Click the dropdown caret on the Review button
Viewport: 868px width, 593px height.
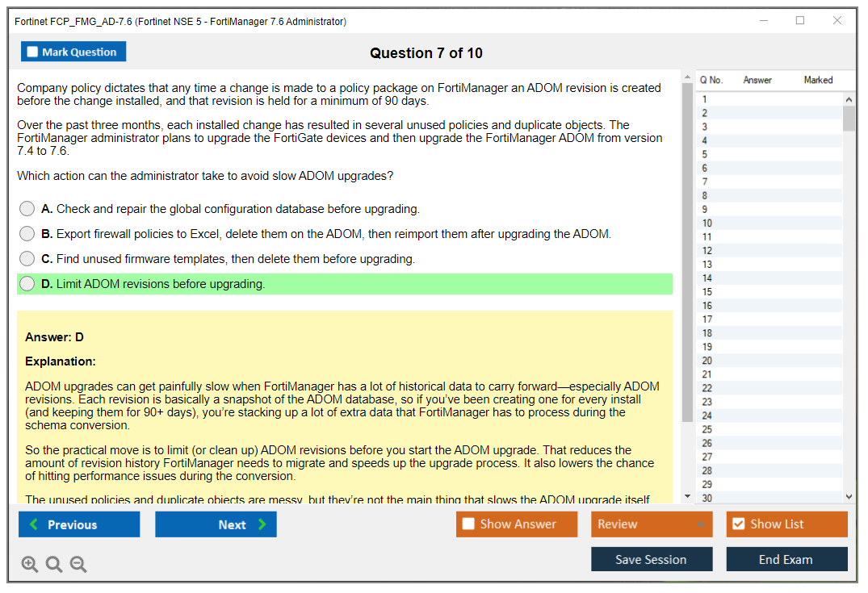click(702, 524)
